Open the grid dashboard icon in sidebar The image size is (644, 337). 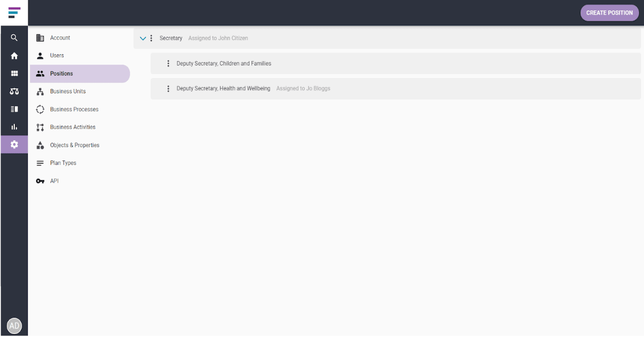coord(14,74)
